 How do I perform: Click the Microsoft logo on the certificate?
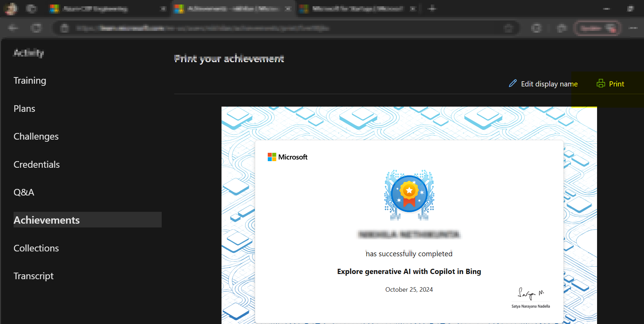click(288, 157)
